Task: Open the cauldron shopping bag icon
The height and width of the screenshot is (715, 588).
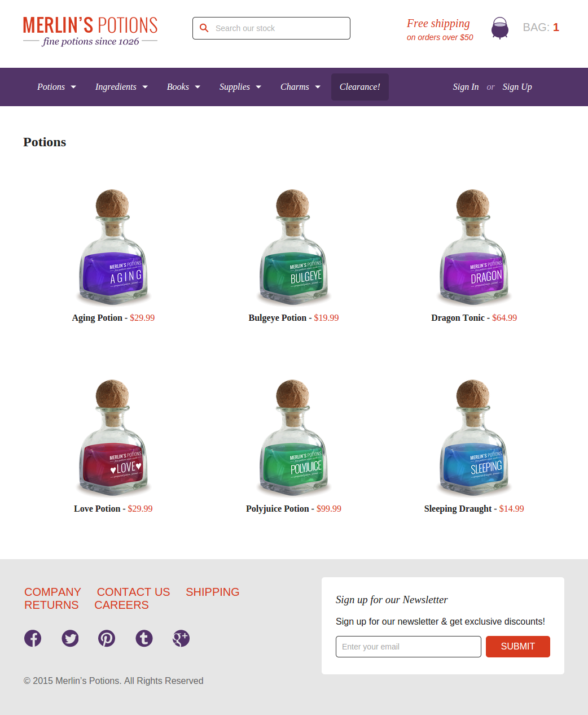Action: 499,28
